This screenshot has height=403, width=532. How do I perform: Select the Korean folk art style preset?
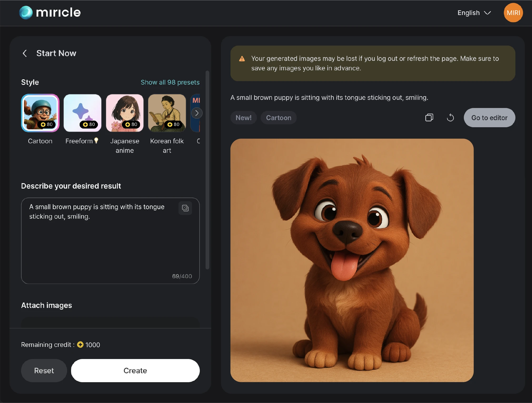(167, 113)
